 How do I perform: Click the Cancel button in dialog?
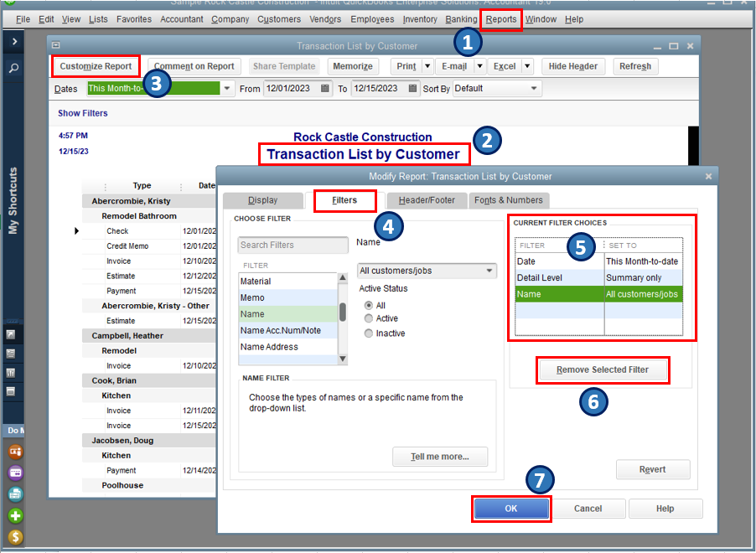coord(588,508)
